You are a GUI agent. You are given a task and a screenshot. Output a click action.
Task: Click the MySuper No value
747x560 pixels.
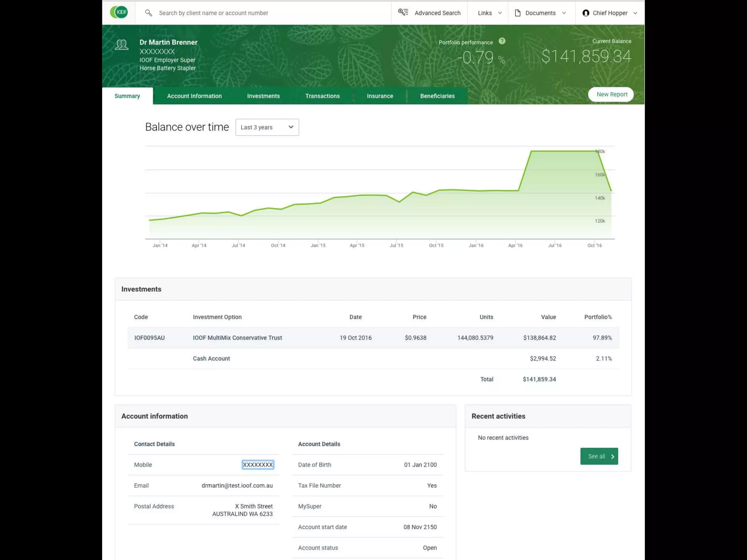click(433, 506)
